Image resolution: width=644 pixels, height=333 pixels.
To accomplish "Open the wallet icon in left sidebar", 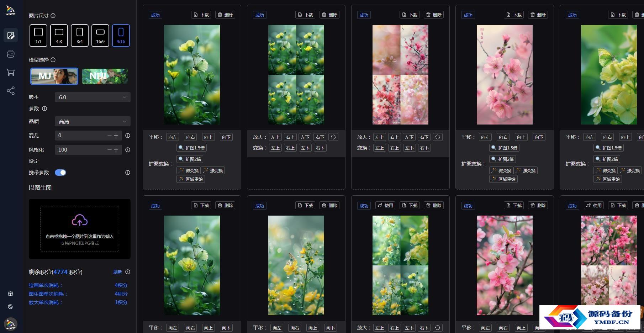I will (x=11, y=54).
